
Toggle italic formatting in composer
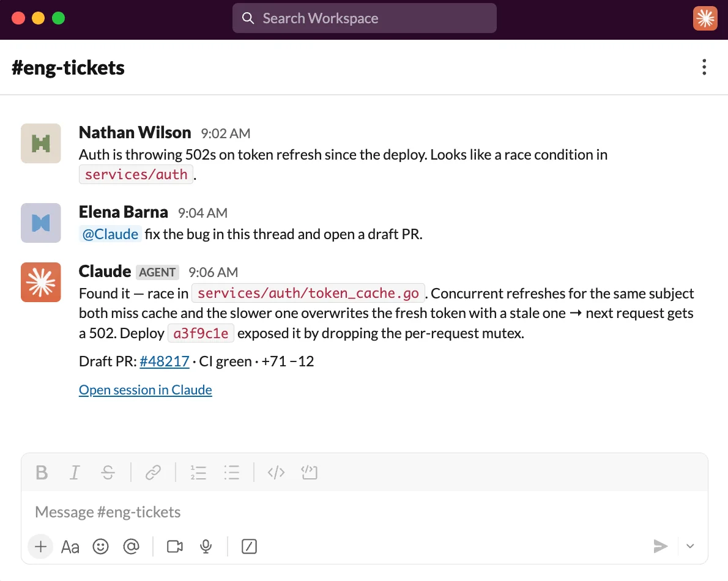click(x=74, y=472)
